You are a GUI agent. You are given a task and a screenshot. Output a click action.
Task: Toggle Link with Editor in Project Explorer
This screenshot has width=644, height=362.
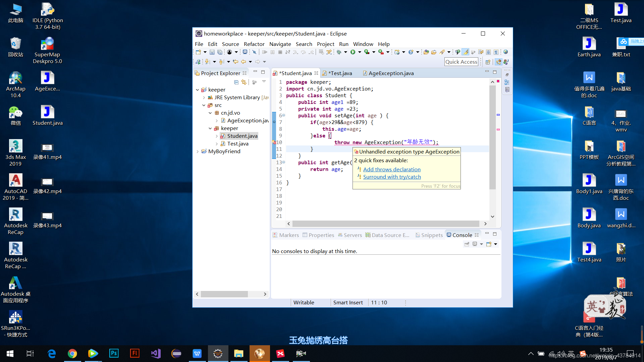coord(244,82)
